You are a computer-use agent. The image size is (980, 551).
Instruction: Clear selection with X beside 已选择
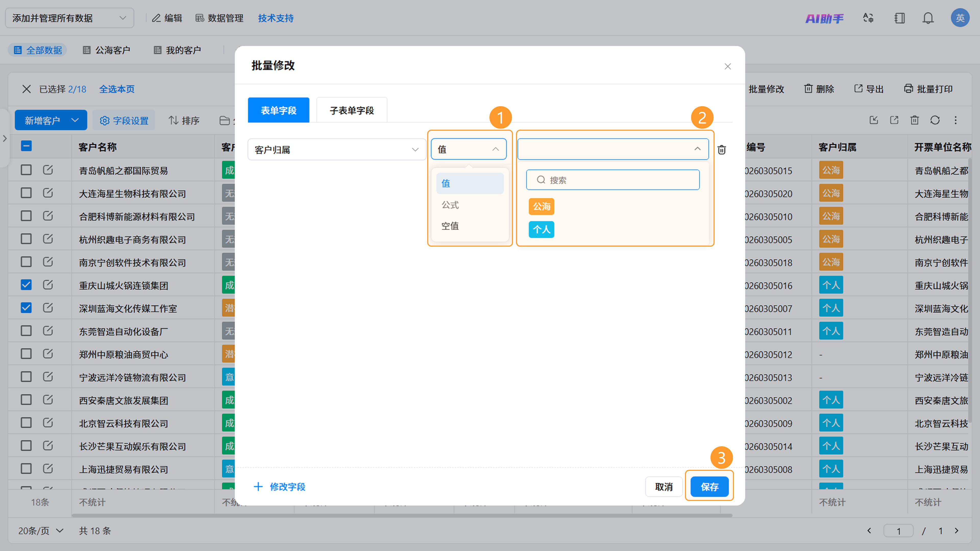[26, 89]
